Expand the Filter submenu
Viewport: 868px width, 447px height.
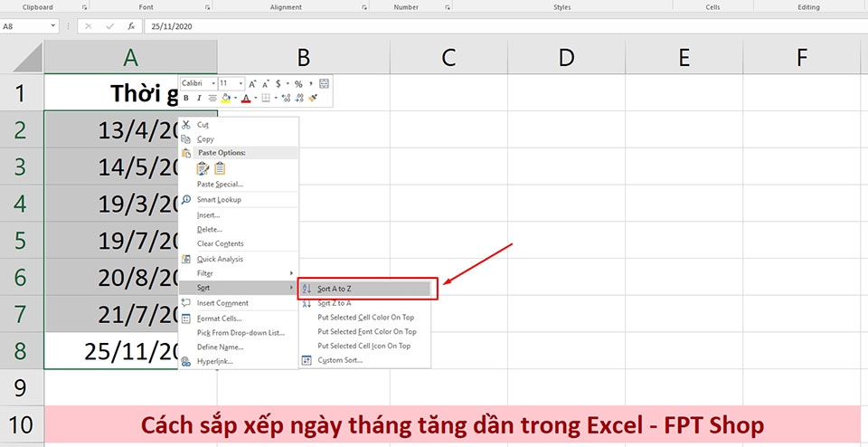pyautogui.click(x=238, y=273)
